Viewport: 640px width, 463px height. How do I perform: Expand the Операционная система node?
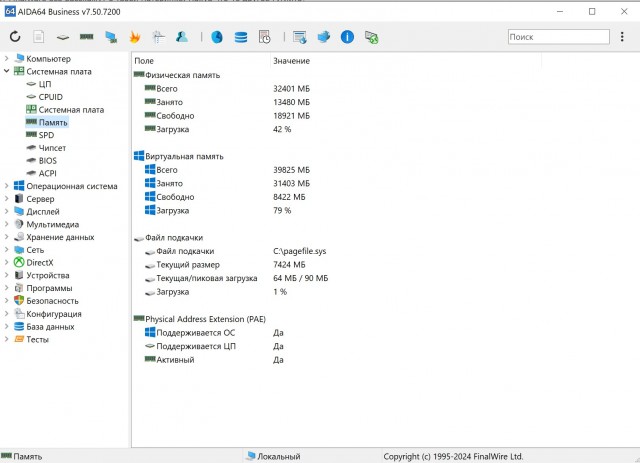pyautogui.click(x=7, y=186)
